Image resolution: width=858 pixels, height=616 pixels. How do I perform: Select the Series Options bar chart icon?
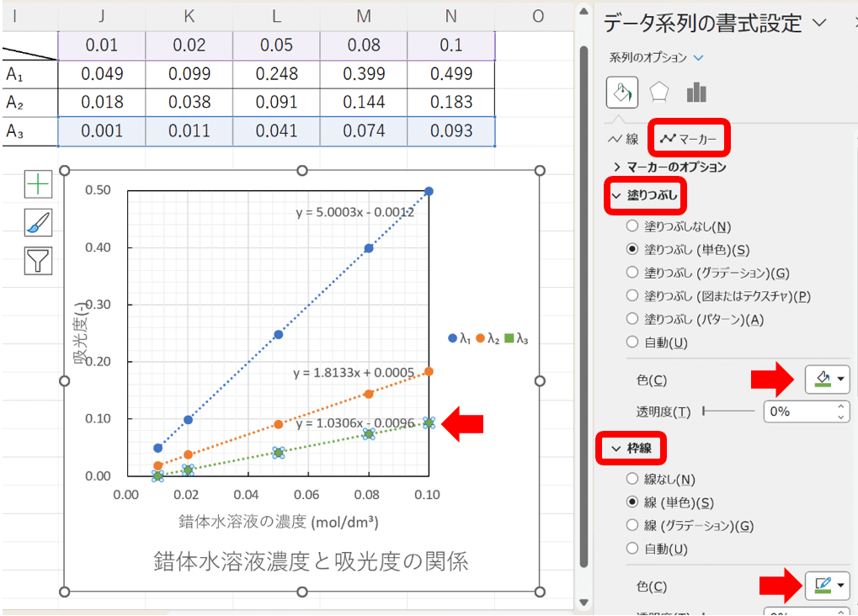696,93
